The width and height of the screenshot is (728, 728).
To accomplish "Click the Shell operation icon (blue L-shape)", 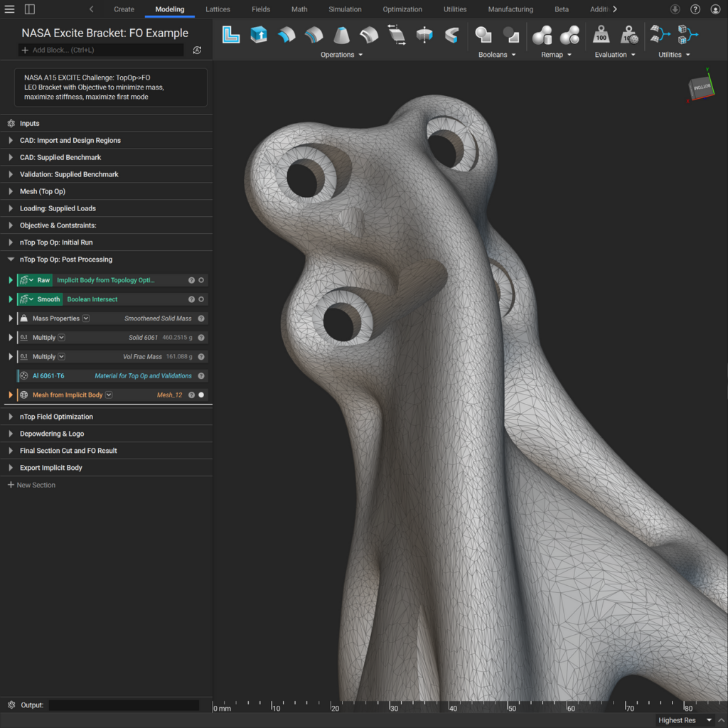I will click(x=231, y=35).
